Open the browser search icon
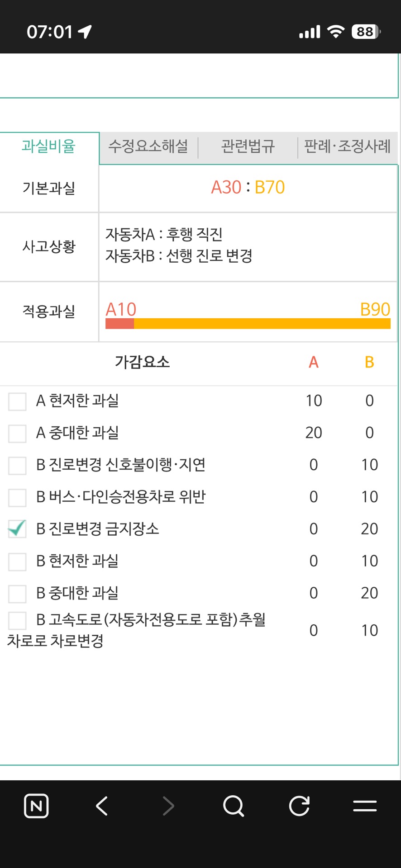Image resolution: width=401 pixels, height=868 pixels. (234, 806)
